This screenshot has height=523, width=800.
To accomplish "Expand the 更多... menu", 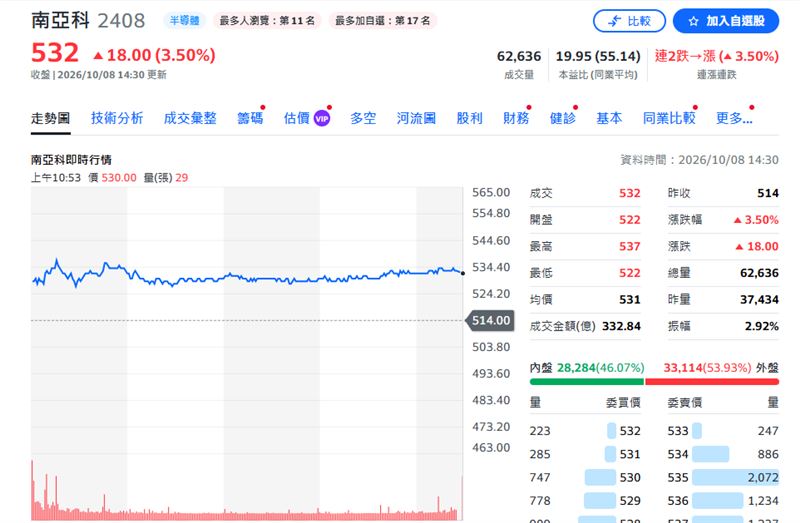I will [734, 118].
